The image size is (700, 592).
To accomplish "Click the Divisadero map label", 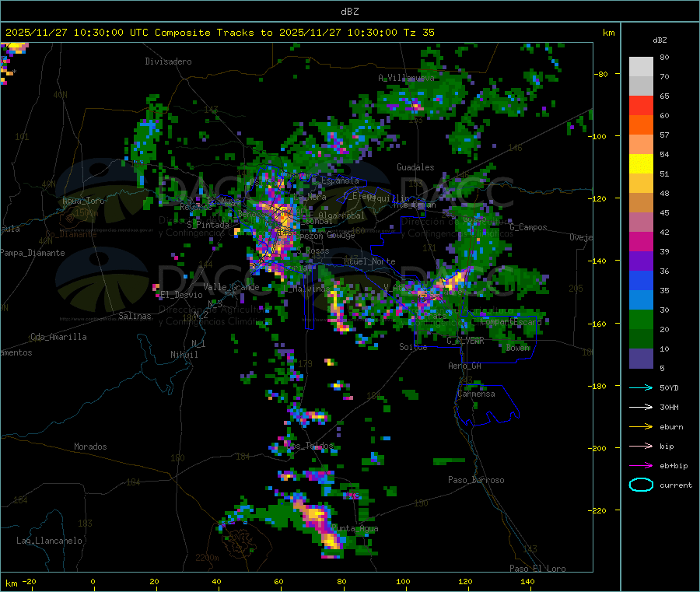I will pyautogui.click(x=168, y=61).
